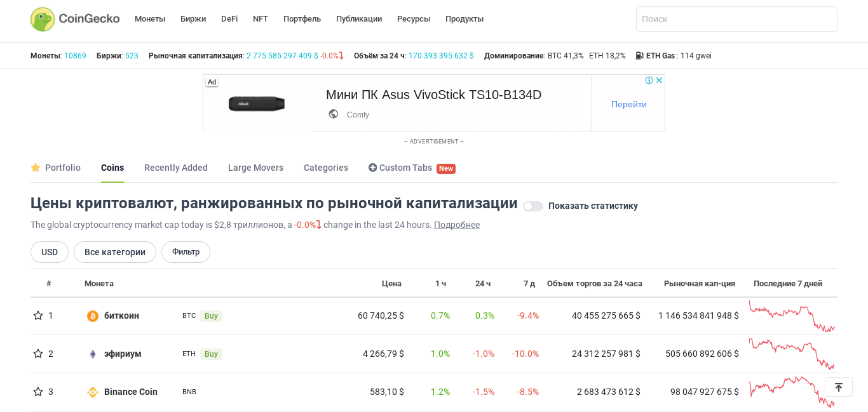Favorite Bitcoin with its star icon
Image resolution: width=868 pixels, height=412 pixels.
[x=38, y=316]
